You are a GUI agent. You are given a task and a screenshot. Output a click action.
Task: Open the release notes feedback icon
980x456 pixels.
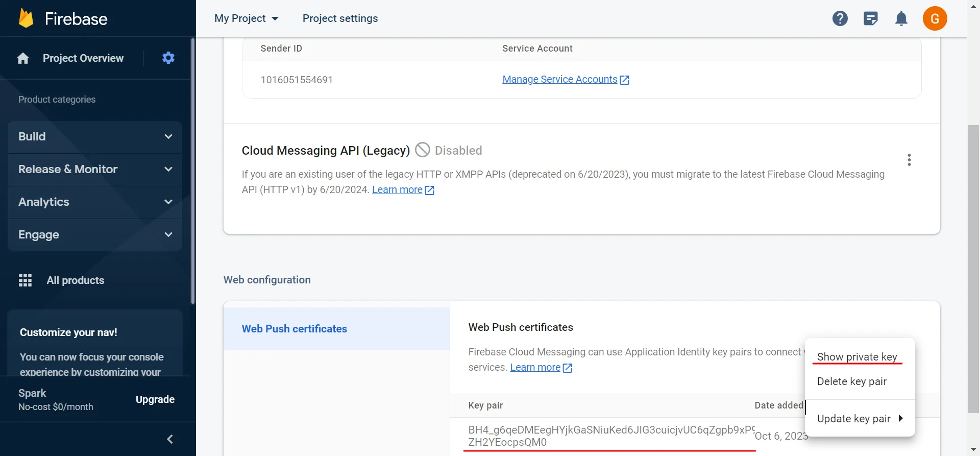(871, 18)
